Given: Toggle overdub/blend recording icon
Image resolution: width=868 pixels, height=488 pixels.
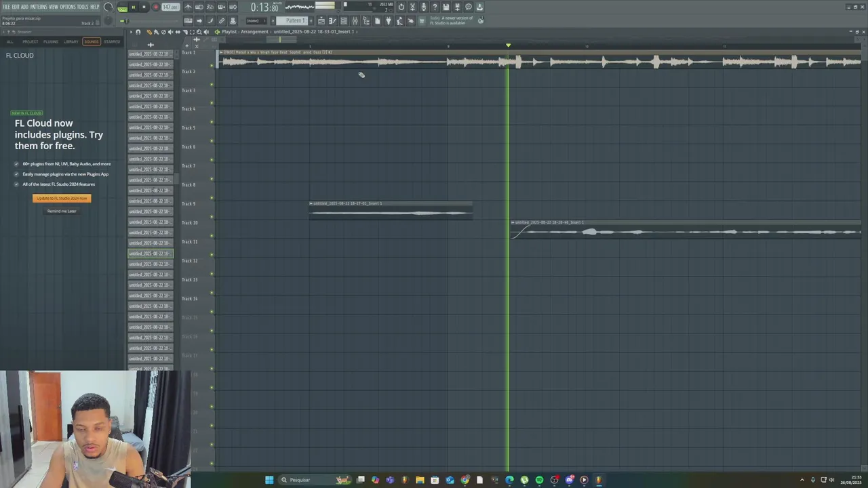Looking at the screenshot, I should 222,7.
